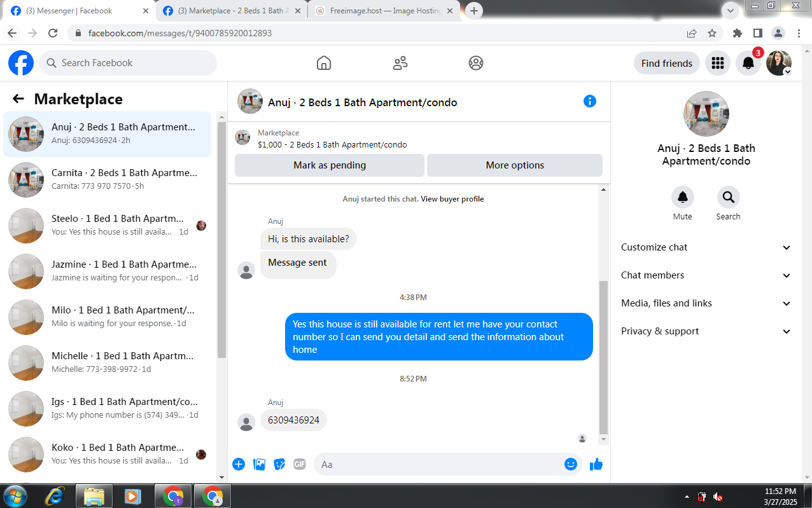Share this page icon in address bar

692,33
